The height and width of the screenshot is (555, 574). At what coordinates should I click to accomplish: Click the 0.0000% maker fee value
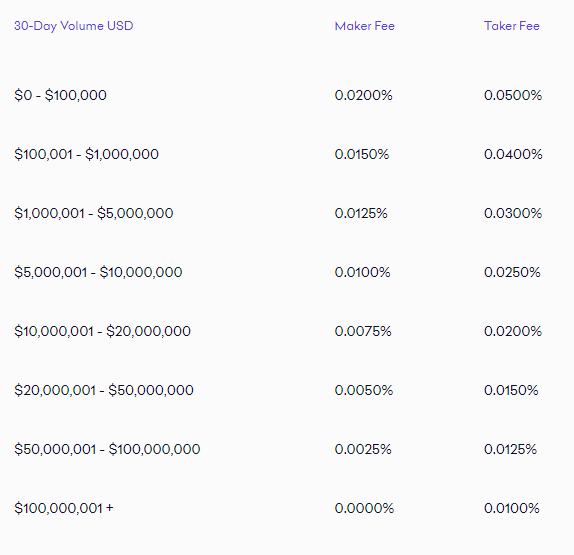click(x=364, y=508)
